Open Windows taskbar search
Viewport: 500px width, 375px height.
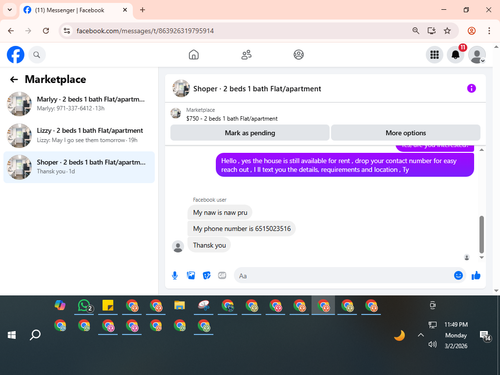[35, 335]
